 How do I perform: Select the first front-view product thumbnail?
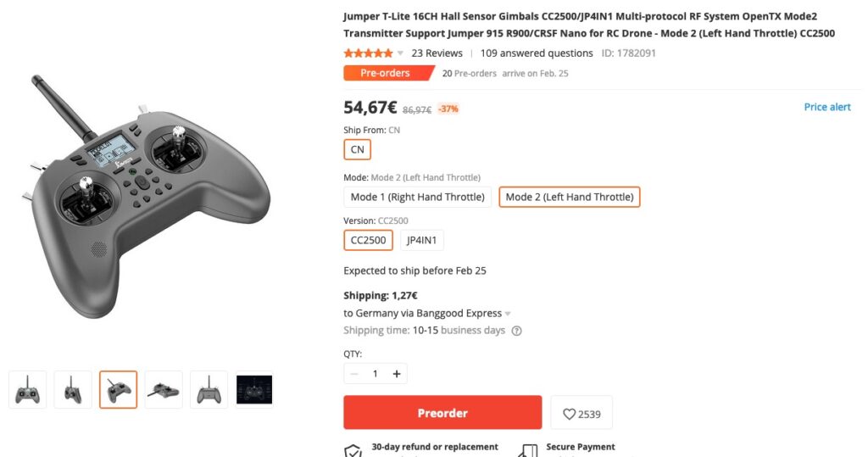coord(28,390)
